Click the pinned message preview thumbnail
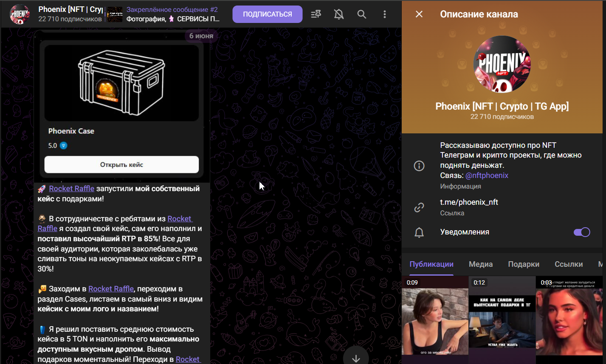606x364 pixels. (115, 14)
